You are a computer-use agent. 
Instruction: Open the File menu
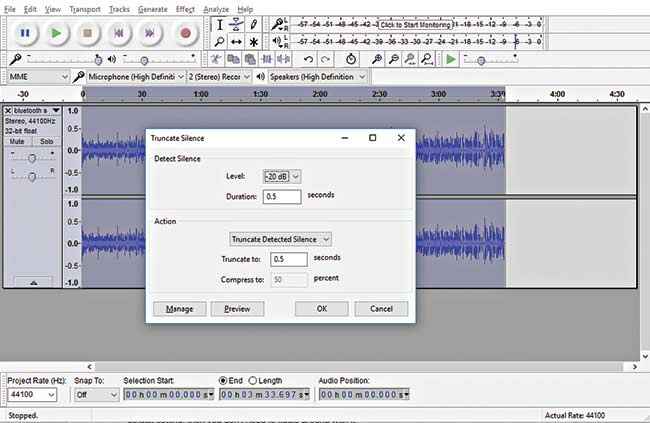pos(10,9)
